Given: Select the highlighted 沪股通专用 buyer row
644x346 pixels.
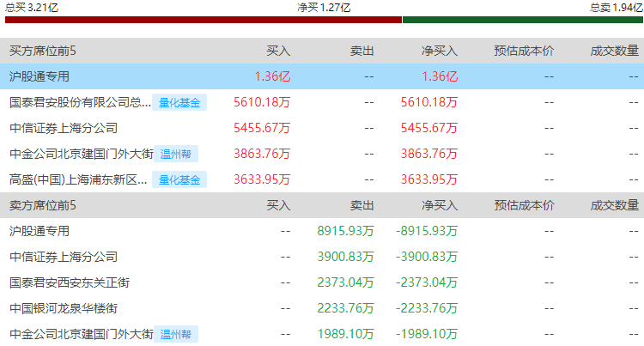Looking at the screenshot, I should tap(322, 76).
